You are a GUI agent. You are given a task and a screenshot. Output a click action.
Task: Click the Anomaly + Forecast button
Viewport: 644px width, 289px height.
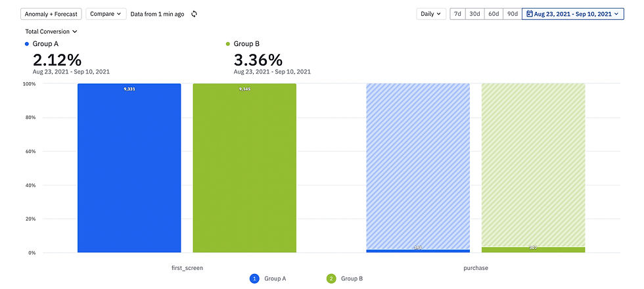click(51, 14)
